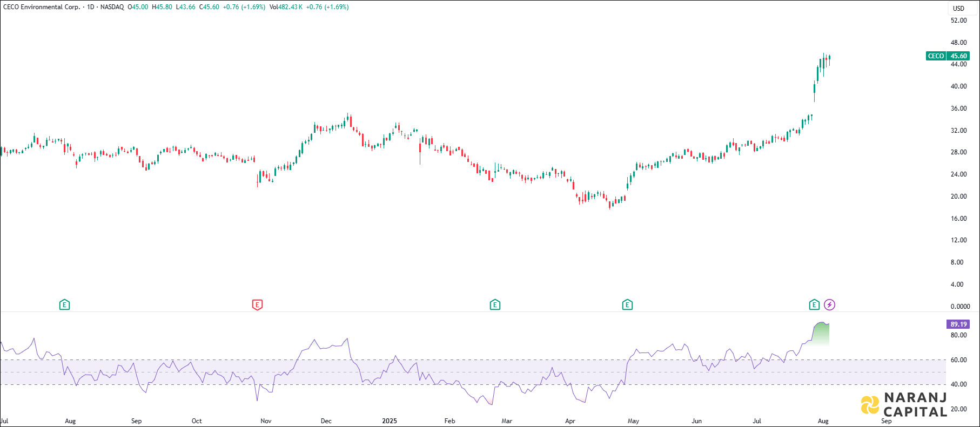Click the open value O45.00

pos(138,7)
